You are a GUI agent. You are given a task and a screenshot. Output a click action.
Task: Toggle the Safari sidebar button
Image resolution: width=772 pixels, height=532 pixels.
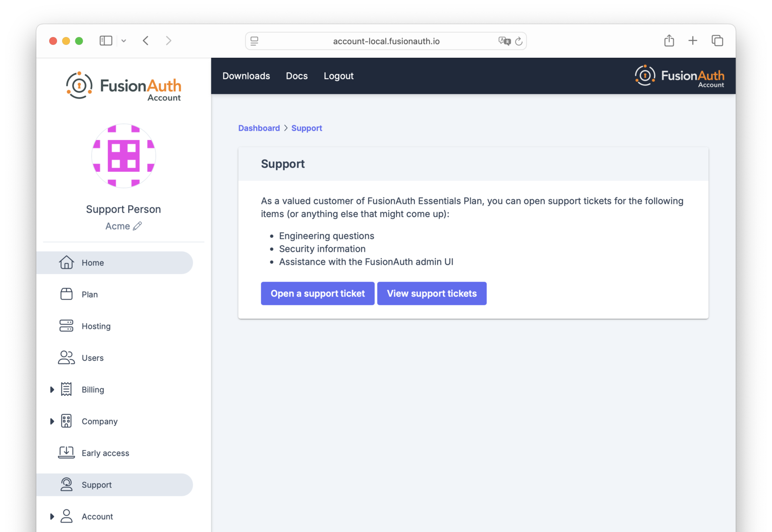[106, 41]
